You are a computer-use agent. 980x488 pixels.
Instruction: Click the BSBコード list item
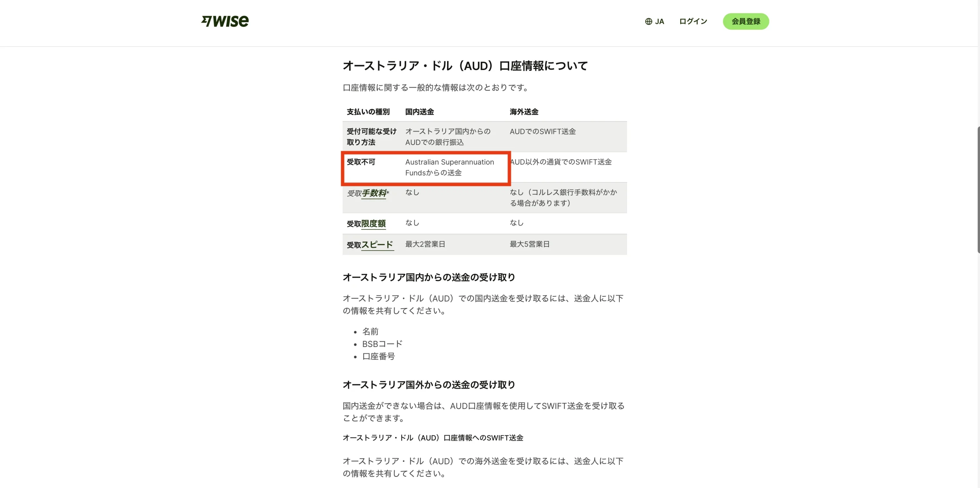point(382,344)
